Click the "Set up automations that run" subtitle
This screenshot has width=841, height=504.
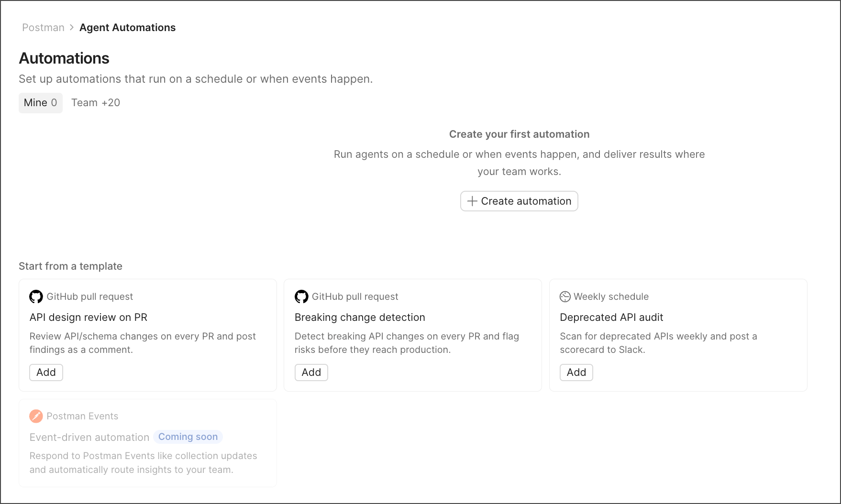(196, 79)
